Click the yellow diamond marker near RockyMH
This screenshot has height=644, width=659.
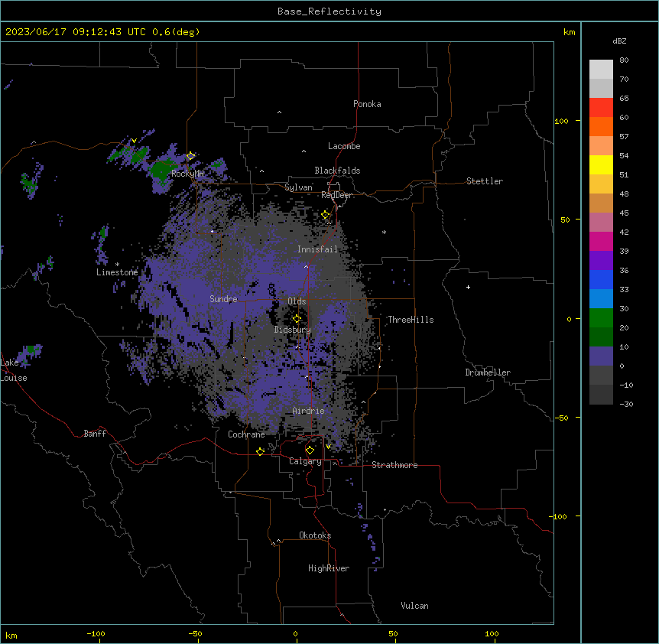191,156
